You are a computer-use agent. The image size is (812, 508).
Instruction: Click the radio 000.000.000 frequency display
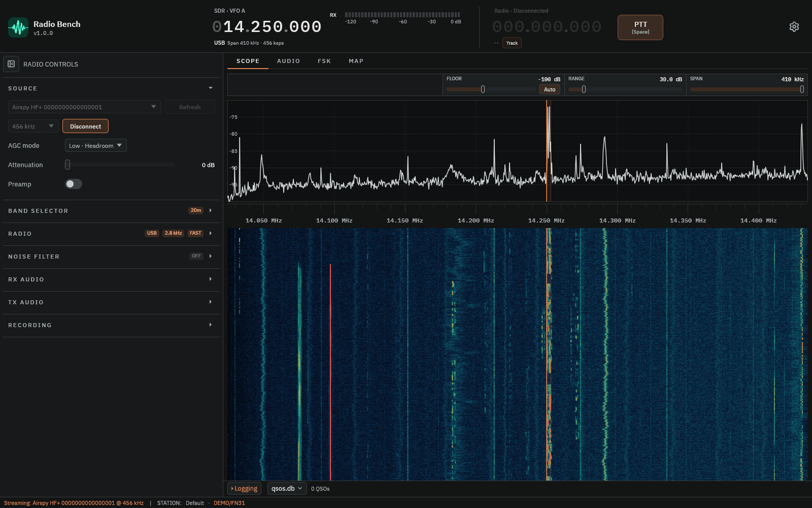(x=547, y=27)
